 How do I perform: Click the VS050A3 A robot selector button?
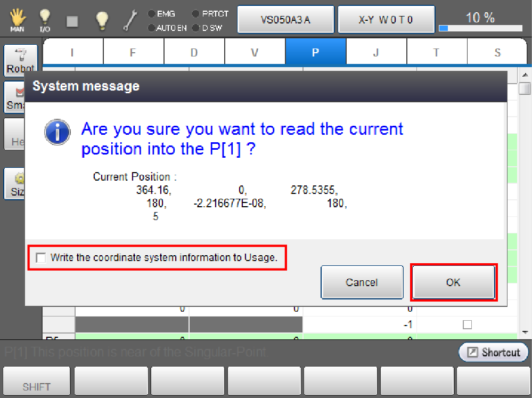(x=285, y=20)
